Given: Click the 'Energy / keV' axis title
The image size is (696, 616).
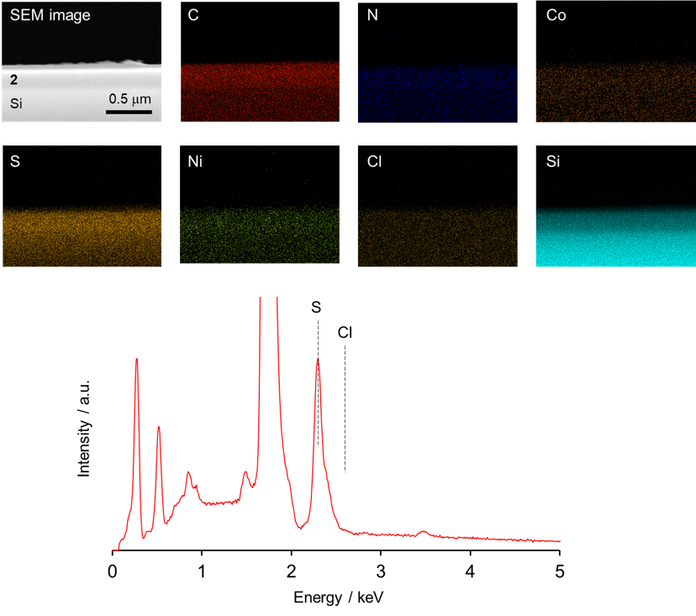Looking at the screenshot, I should (338, 598).
